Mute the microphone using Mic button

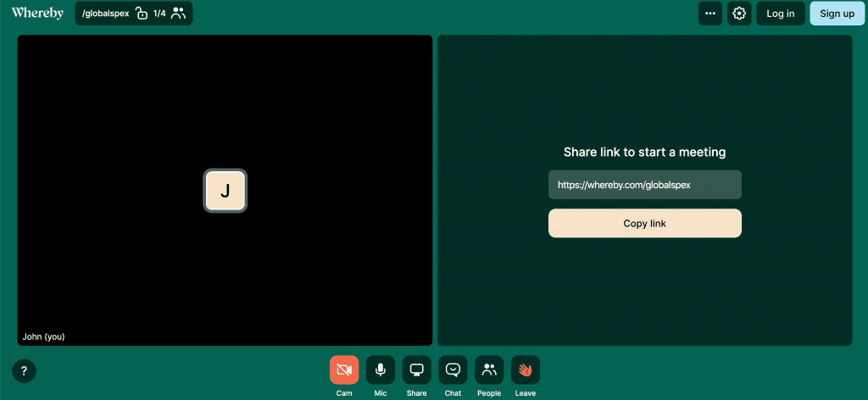380,370
